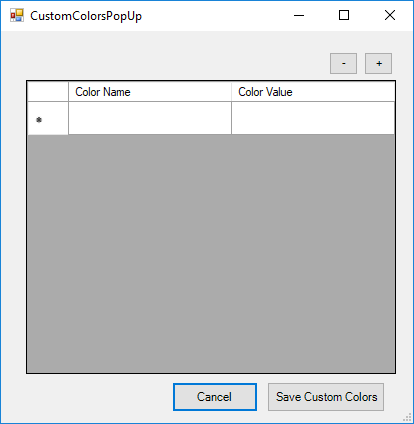Screen dimensions: 414x424
Task: Click the minus button to remove a color
Action: [x=343, y=63]
